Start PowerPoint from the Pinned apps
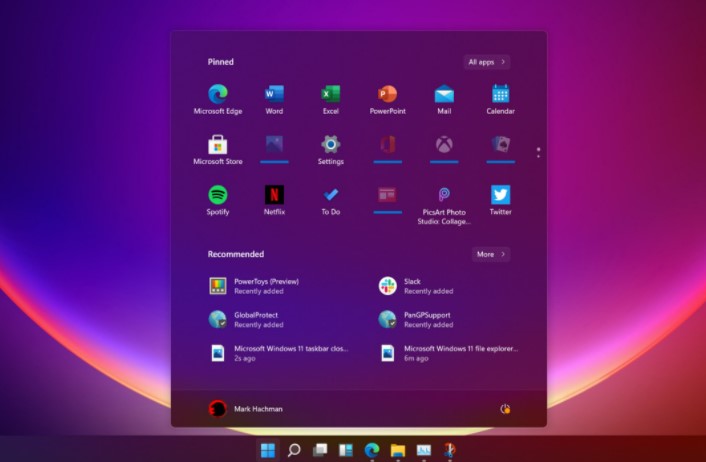 click(x=388, y=100)
